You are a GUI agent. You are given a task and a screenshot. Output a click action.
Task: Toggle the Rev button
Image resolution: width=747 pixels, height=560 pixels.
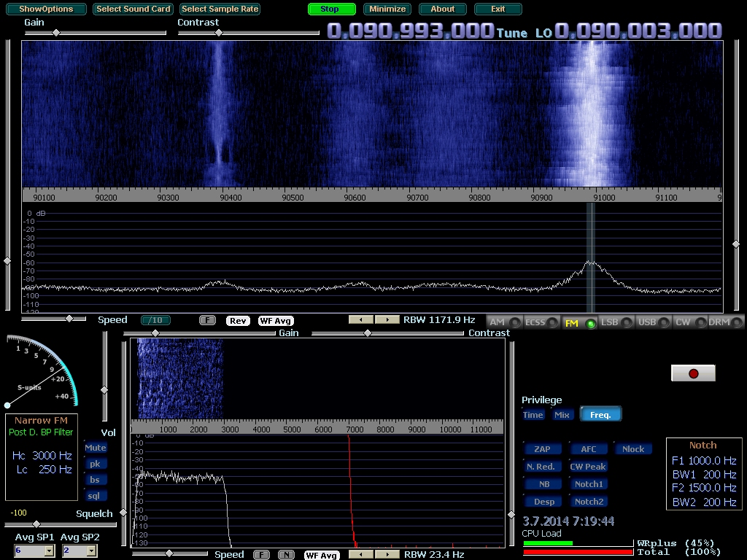pyautogui.click(x=238, y=321)
